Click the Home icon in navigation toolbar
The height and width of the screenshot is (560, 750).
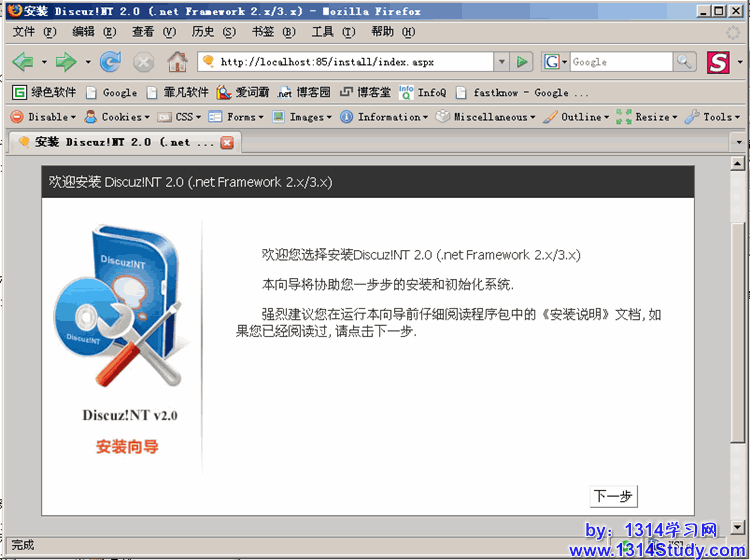coord(177,62)
